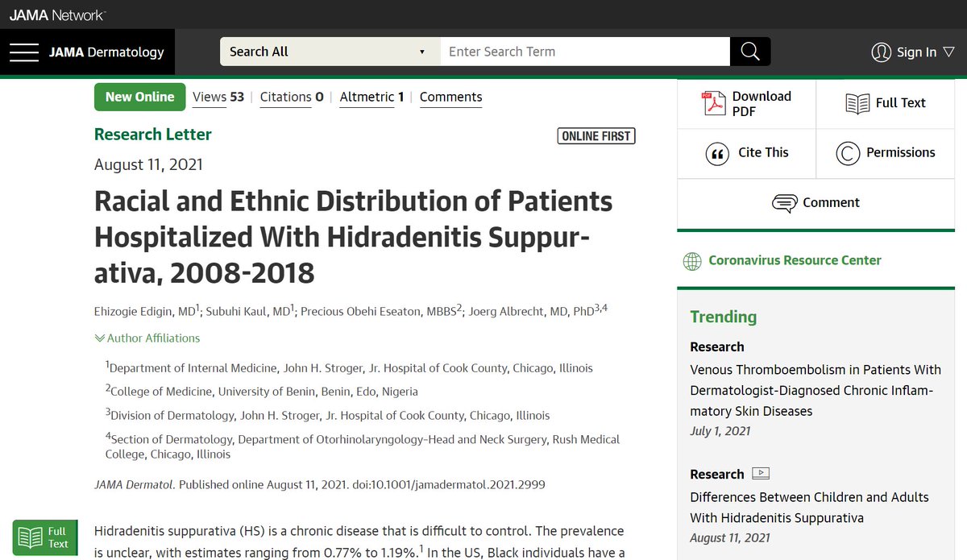Viewport: 967px width, 560px height.
Task: Click the Online First badge
Action: [x=596, y=136]
